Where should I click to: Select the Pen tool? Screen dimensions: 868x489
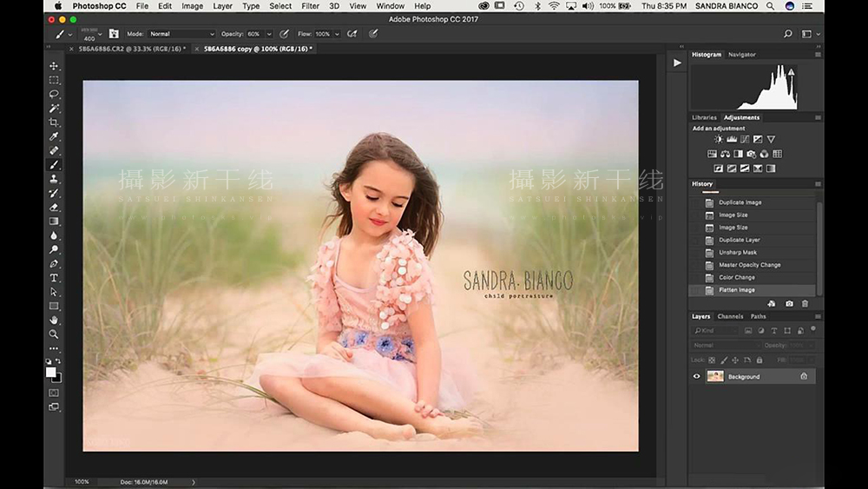coord(54,263)
